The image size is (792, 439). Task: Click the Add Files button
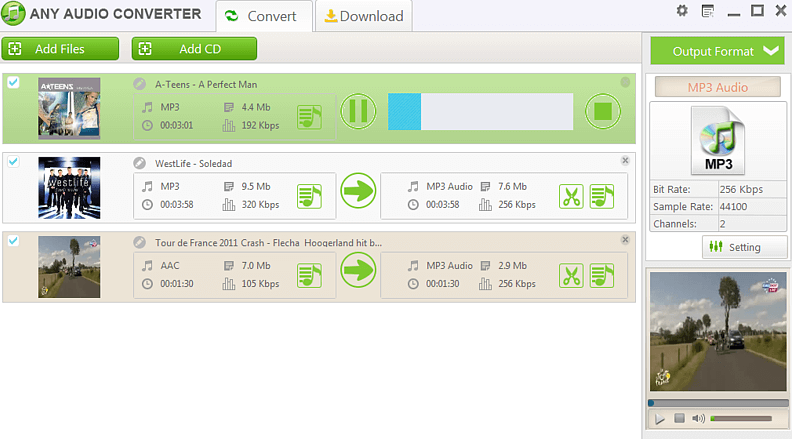[60, 49]
